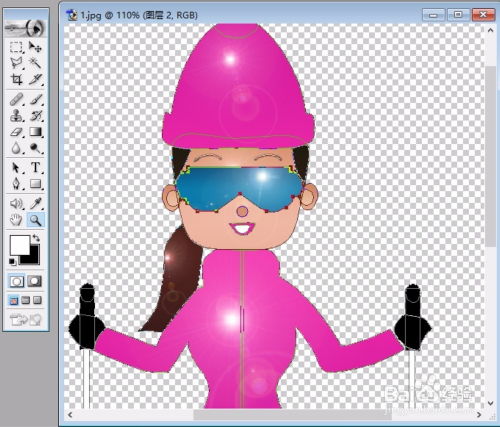500x427 pixels.
Task: Select the Move tool
Action: pos(35,47)
